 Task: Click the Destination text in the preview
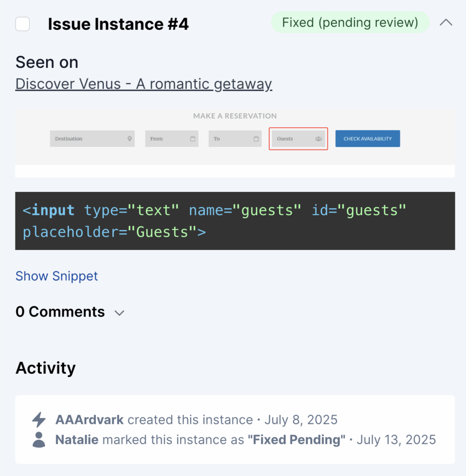68,139
